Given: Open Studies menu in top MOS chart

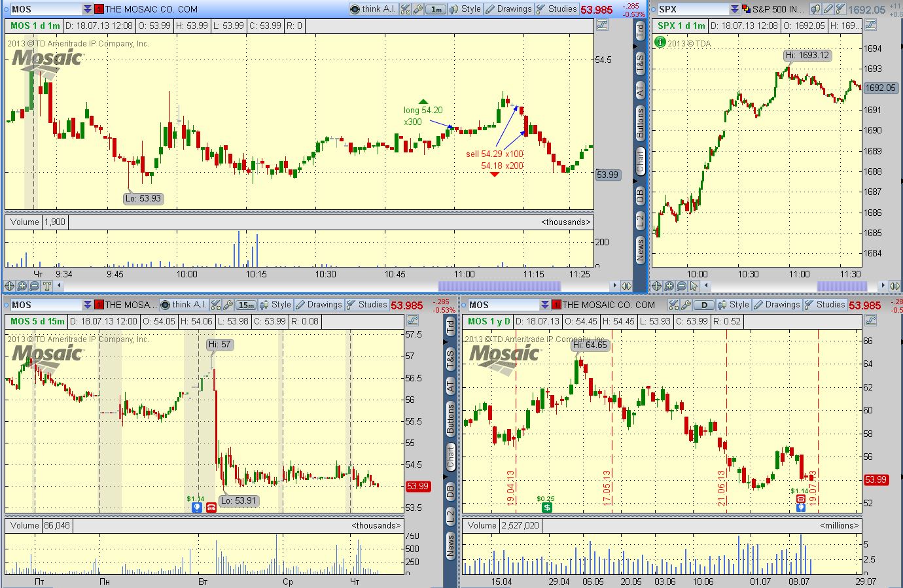Looking at the screenshot, I should pyautogui.click(x=557, y=9).
